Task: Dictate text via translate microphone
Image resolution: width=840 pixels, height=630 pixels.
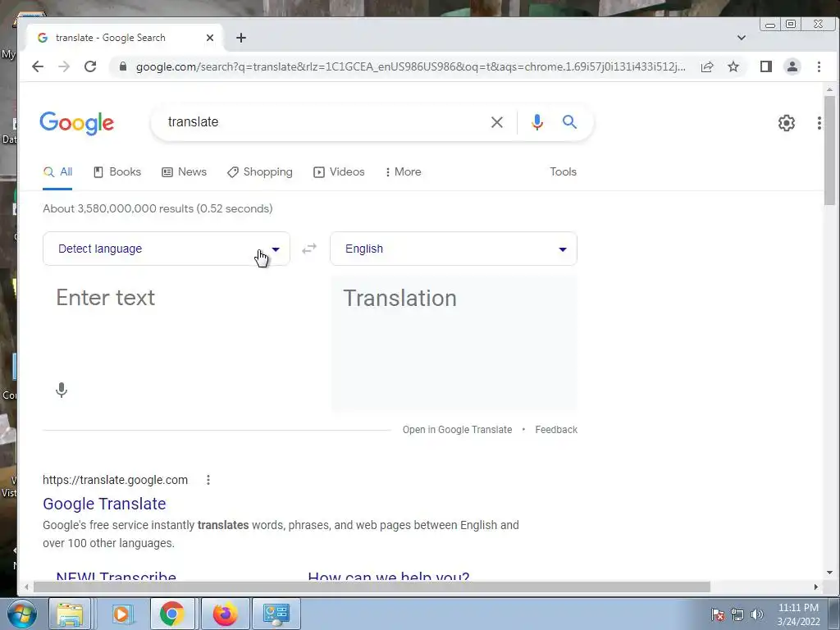Action: click(x=62, y=390)
